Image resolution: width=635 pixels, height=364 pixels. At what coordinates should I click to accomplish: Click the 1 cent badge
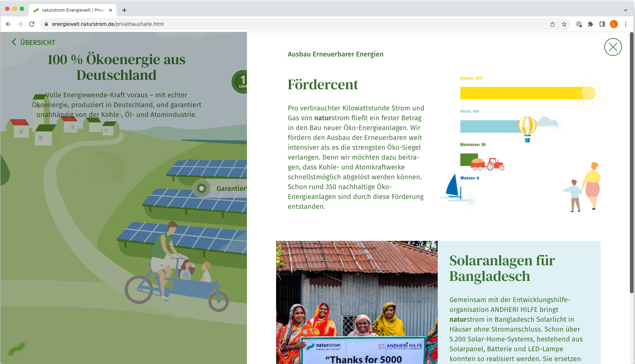[241, 82]
